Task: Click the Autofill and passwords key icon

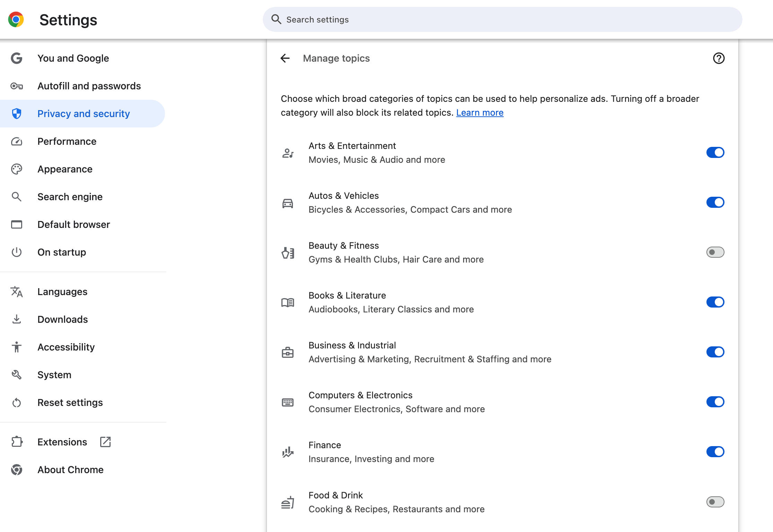Action: (x=17, y=86)
